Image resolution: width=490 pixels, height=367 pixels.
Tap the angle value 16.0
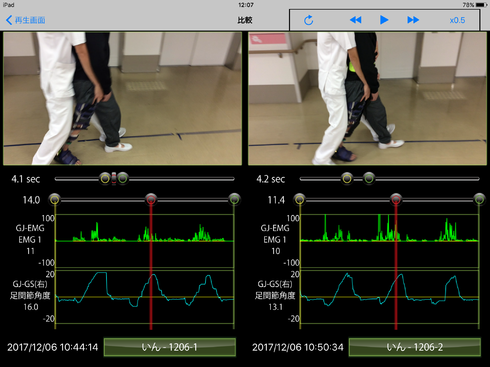[31, 307]
